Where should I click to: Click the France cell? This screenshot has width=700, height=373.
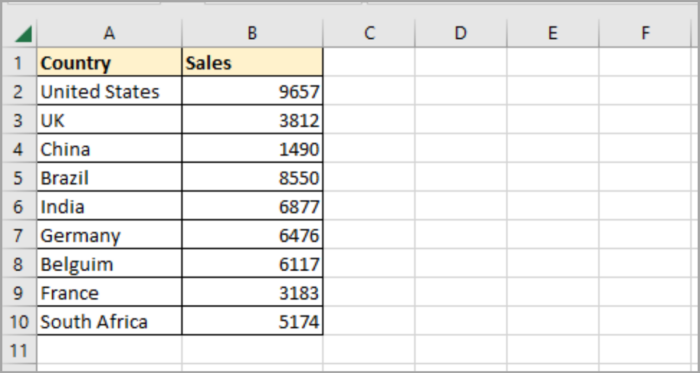(109, 292)
